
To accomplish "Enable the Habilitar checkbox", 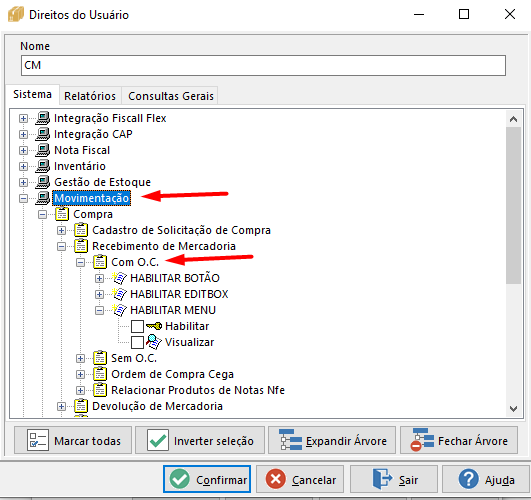I will click(137, 326).
